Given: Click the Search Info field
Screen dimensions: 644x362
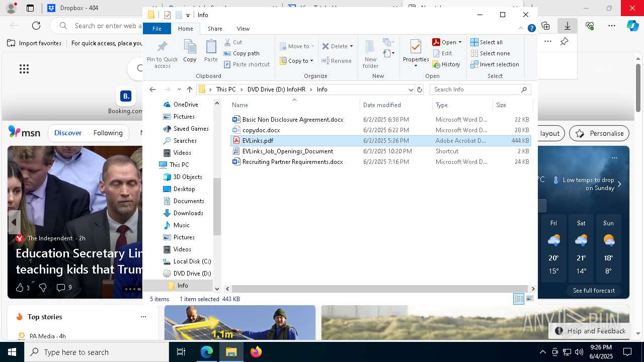Looking at the screenshot, I should coord(480,89).
